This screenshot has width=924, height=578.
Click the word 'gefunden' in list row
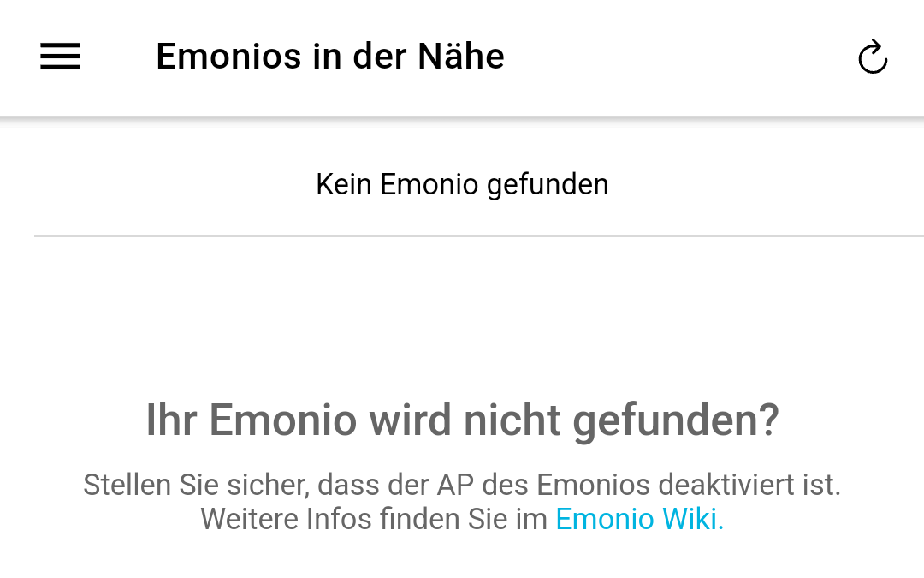[x=548, y=185]
